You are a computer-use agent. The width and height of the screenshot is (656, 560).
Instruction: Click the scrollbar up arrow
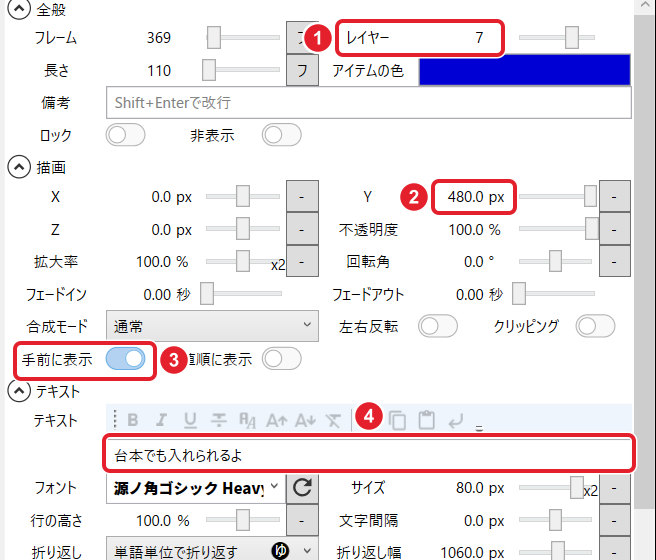(645, 5)
